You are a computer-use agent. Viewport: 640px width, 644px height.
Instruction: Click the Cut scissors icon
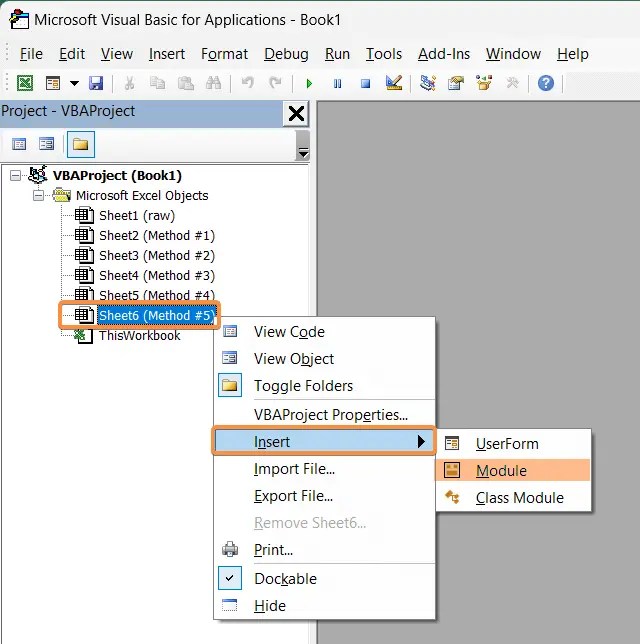point(129,83)
